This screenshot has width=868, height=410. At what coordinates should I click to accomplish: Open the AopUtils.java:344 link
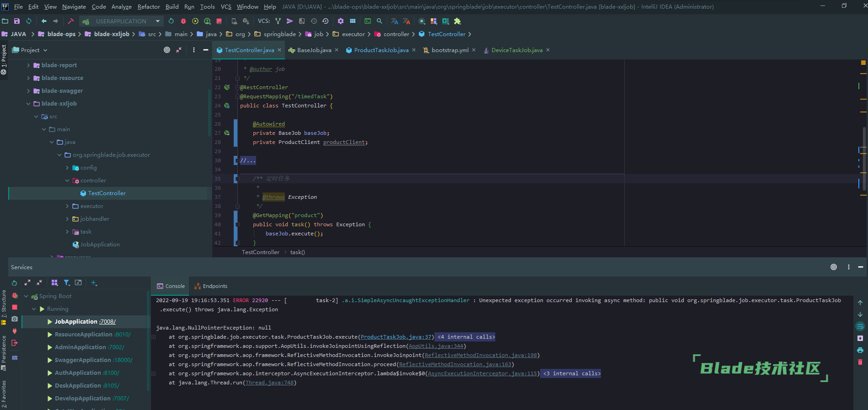pos(436,346)
